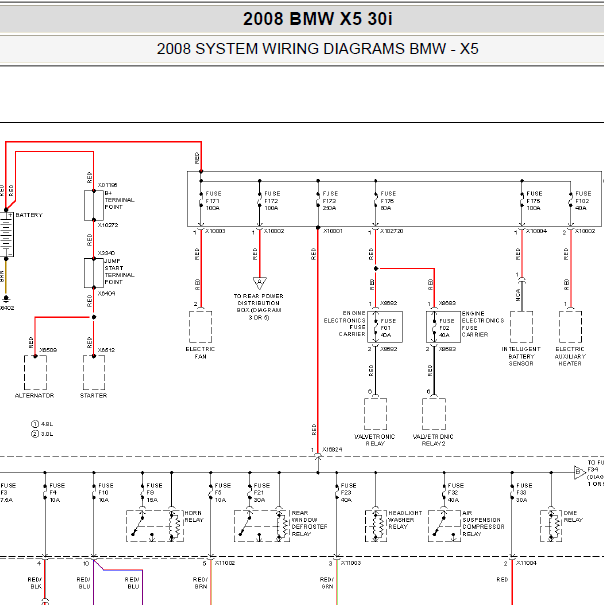The height and width of the screenshot is (605, 604).
Task: Click the 250A fuse label
Action: (x=330, y=201)
